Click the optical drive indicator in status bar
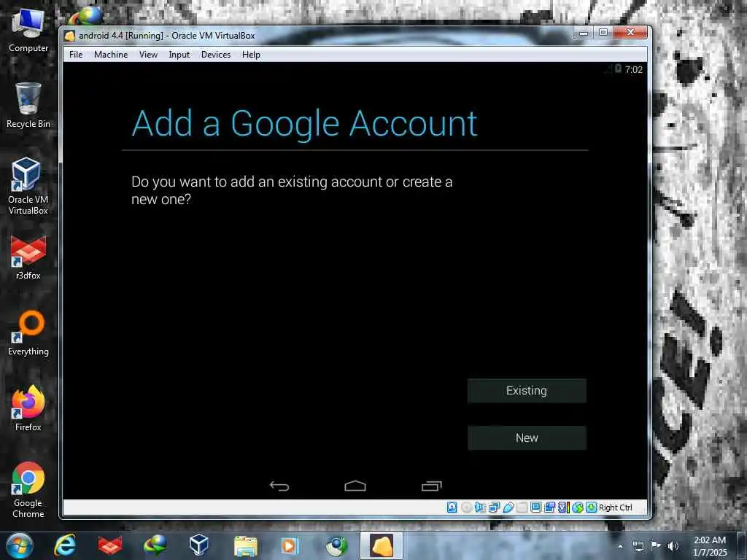The height and width of the screenshot is (560, 747). tap(466, 507)
